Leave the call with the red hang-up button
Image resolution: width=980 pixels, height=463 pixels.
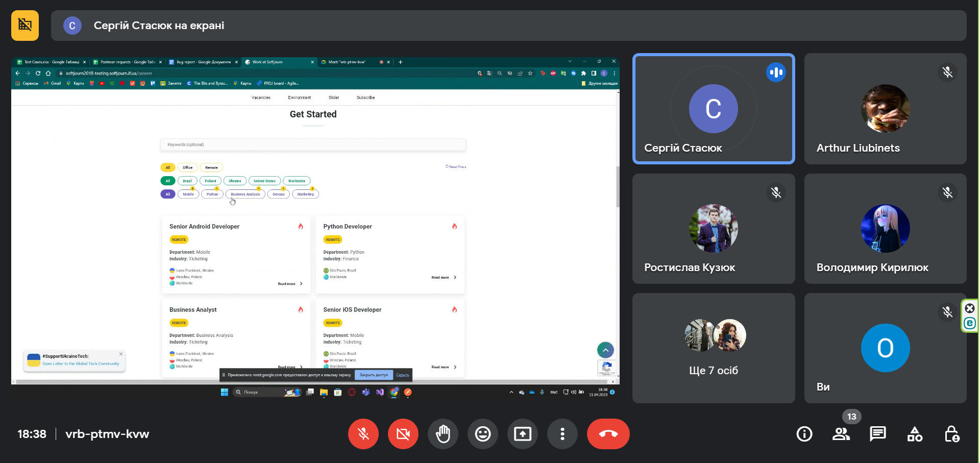point(608,434)
